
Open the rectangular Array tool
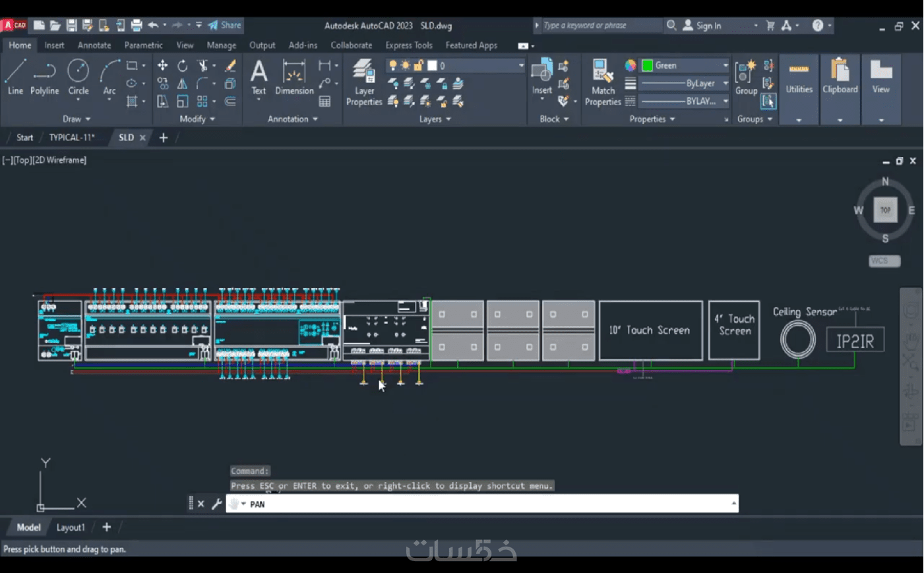(x=202, y=101)
